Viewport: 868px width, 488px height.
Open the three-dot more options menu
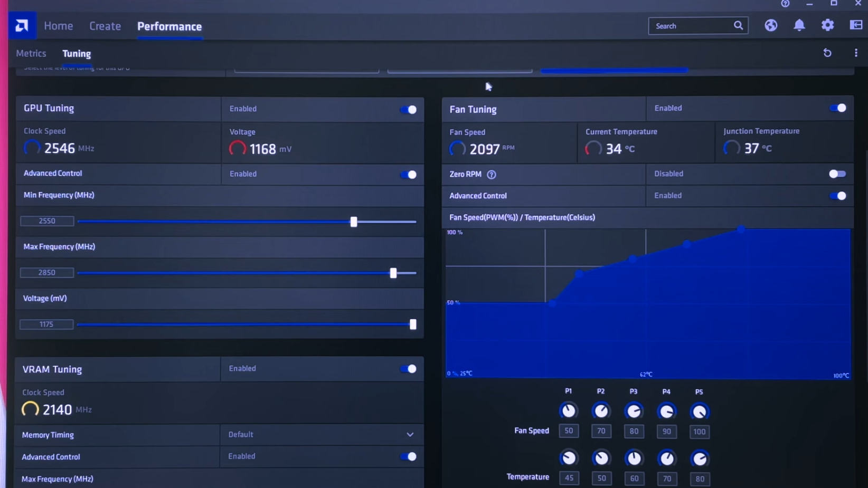(856, 53)
